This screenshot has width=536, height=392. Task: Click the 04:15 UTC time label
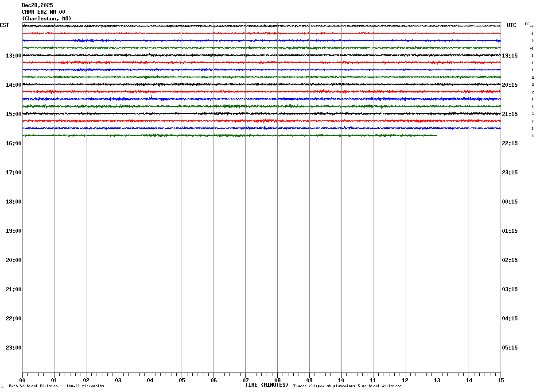[x=509, y=319]
